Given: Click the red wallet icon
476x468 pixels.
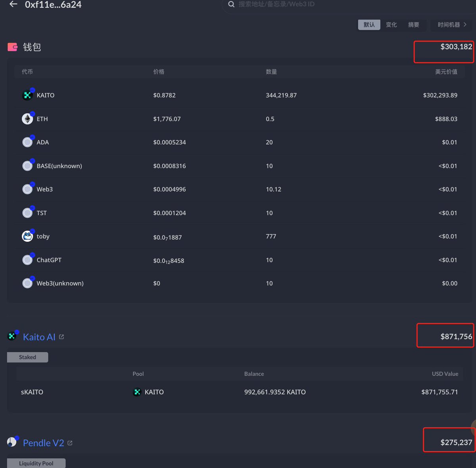Looking at the screenshot, I should click(12, 47).
